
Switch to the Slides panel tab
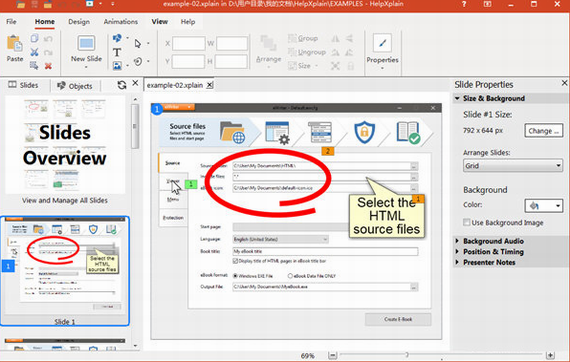click(x=24, y=85)
